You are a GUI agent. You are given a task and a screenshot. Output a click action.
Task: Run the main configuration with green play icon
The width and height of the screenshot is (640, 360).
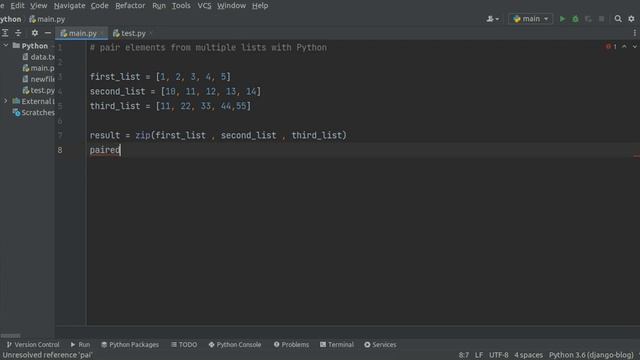[x=562, y=19]
